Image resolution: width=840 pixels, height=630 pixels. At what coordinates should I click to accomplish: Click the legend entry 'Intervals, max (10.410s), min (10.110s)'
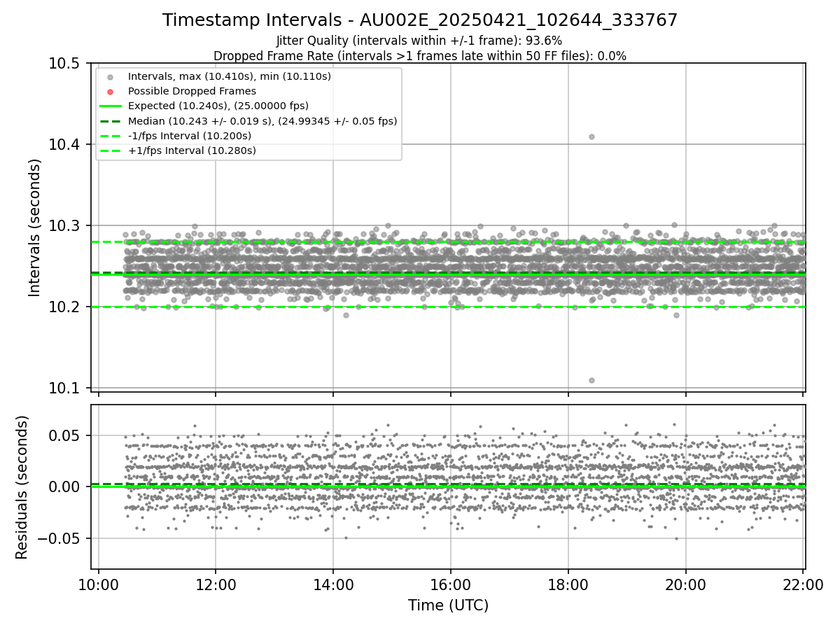point(230,76)
